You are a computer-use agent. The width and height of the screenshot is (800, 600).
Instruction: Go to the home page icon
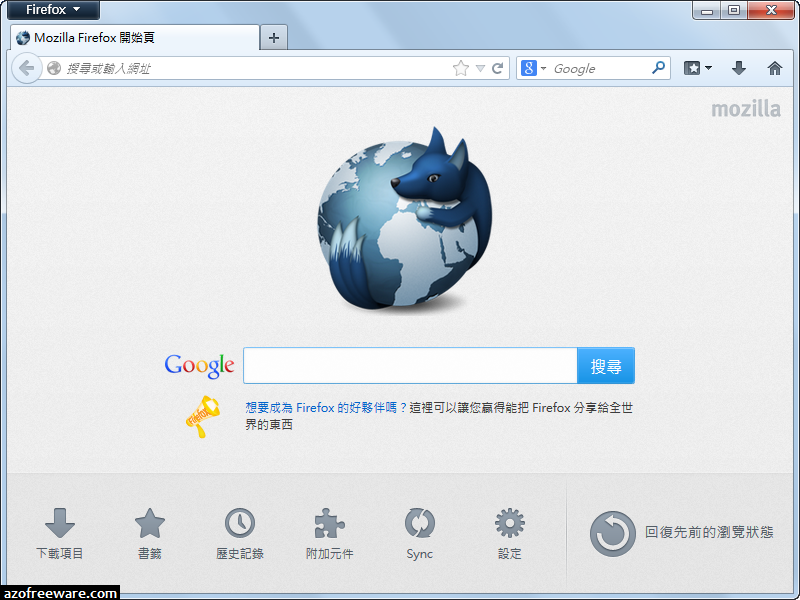click(x=774, y=68)
